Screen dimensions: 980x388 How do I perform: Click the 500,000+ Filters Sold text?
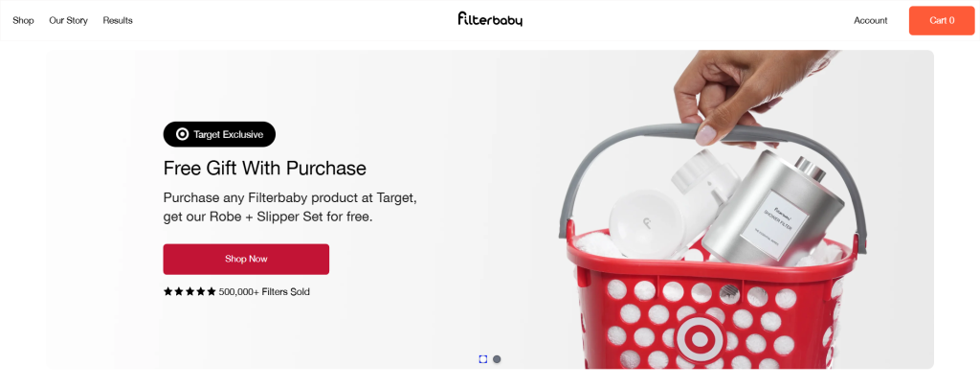tap(264, 292)
